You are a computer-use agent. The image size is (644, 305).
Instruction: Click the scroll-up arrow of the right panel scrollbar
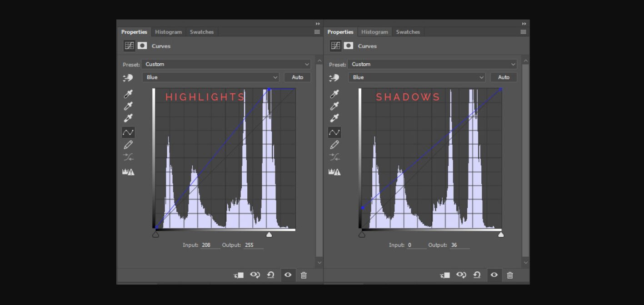point(525,61)
